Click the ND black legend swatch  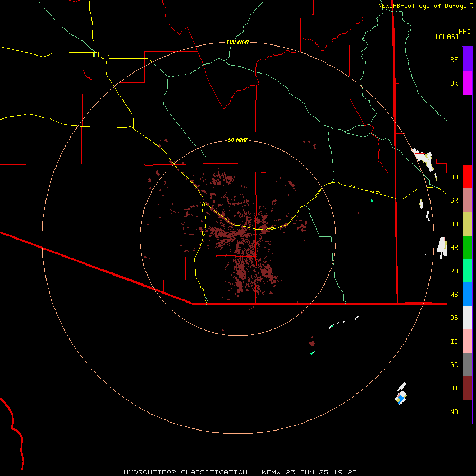tap(467, 411)
